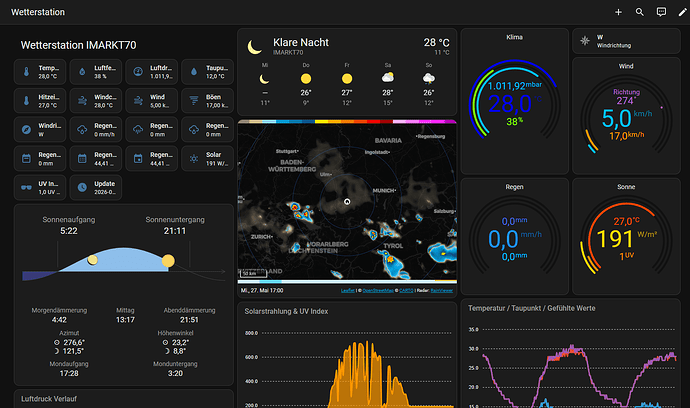Select the Mi night forecast icon
690x408 pixels.
pos(264,79)
